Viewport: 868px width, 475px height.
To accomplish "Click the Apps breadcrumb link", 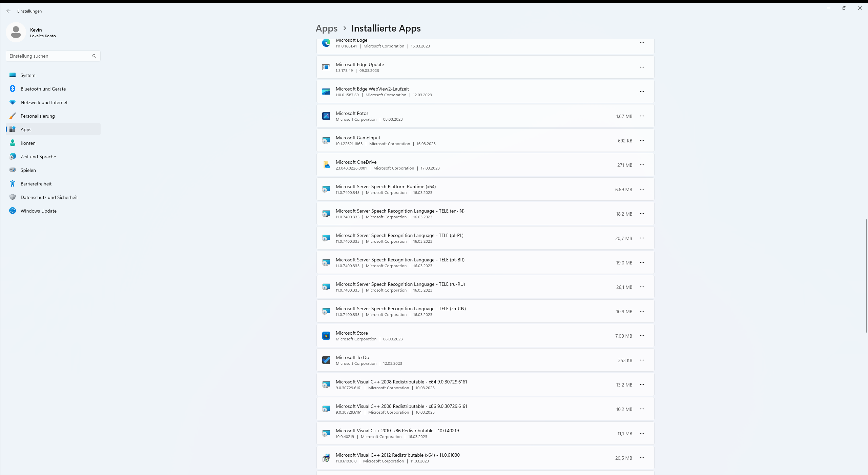I will (326, 28).
